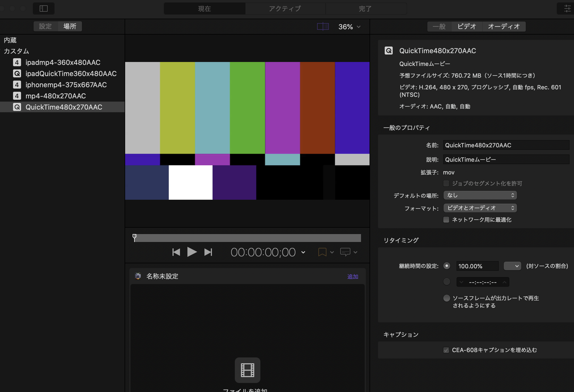Select the mp4-480x270AAC preset
Screen dimensions: 574x392
pos(56,96)
